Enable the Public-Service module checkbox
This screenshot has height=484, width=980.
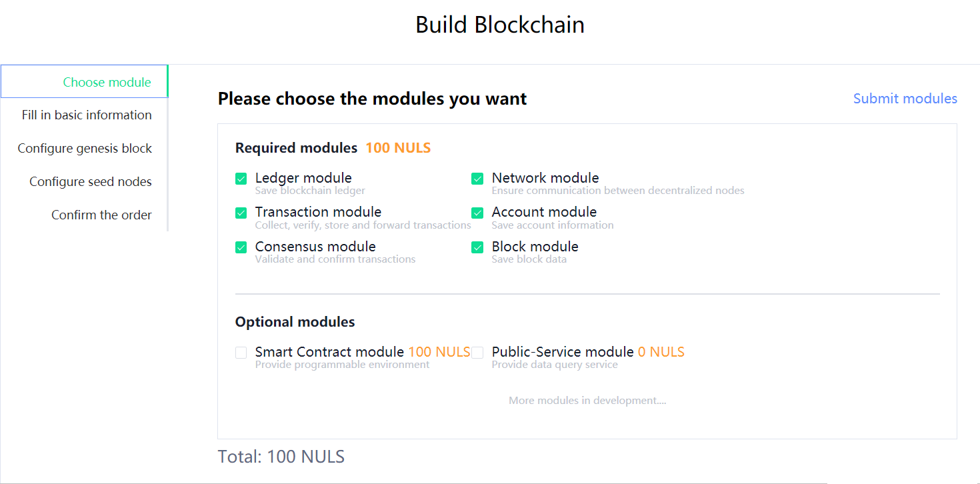coord(477,353)
